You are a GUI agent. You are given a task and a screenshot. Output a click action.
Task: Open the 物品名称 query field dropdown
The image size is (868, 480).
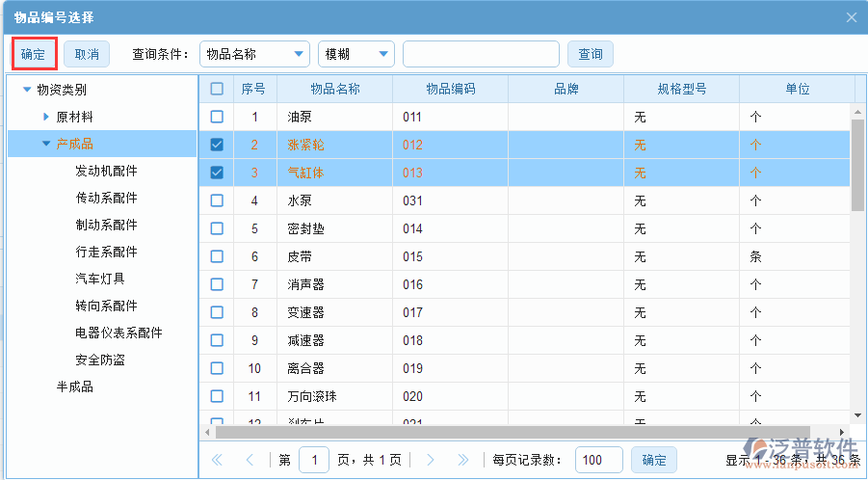tap(254, 54)
